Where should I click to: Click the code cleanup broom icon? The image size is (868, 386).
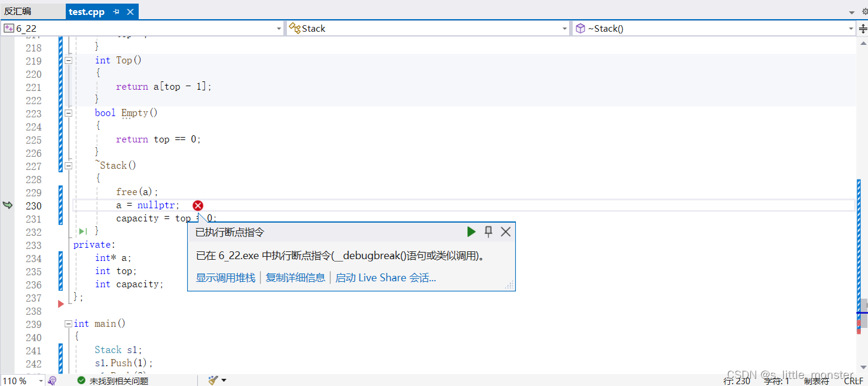[213, 381]
